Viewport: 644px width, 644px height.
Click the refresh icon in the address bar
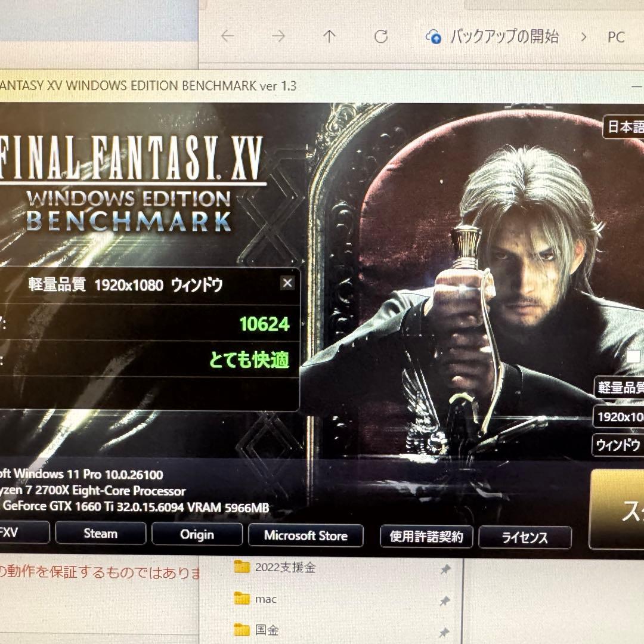point(380,36)
